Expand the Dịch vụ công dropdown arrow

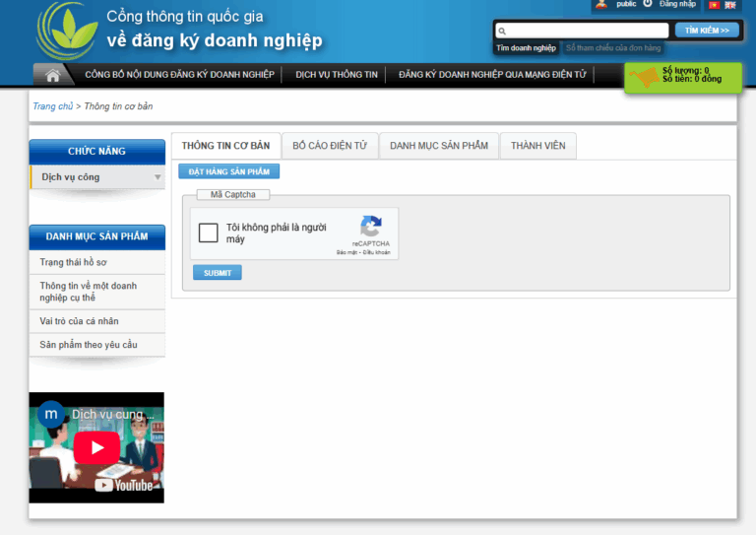pyautogui.click(x=157, y=178)
